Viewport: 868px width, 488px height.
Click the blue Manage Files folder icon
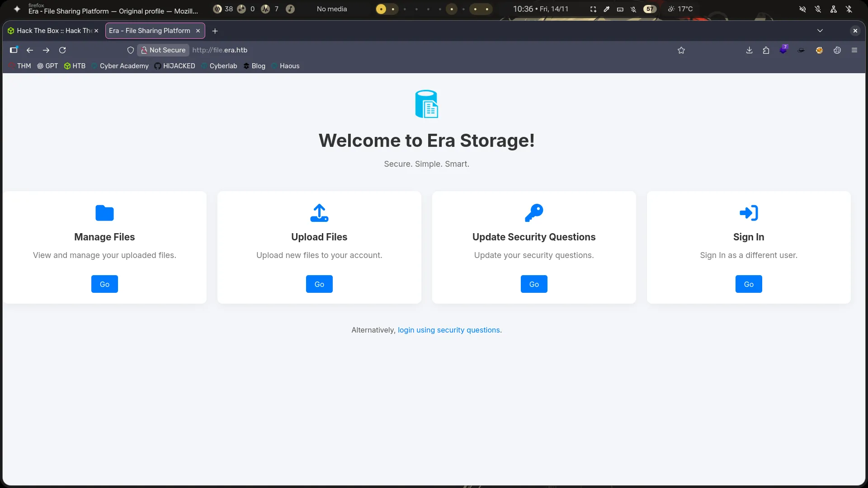click(x=104, y=213)
